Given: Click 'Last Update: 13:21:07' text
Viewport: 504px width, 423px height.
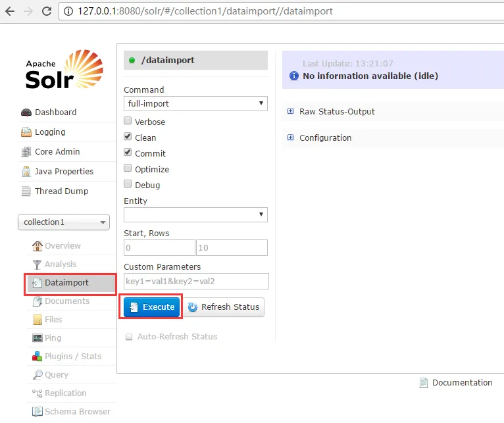Looking at the screenshot, I should coord(348,64).
